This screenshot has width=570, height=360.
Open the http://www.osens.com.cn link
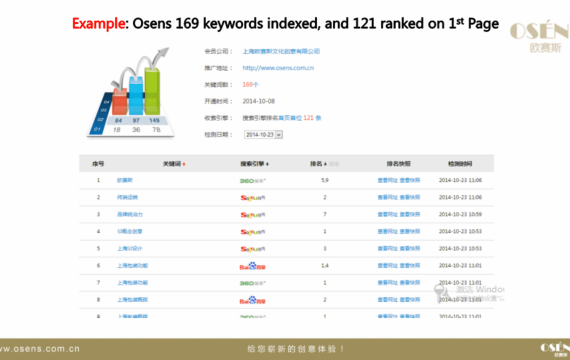(278, 68)
